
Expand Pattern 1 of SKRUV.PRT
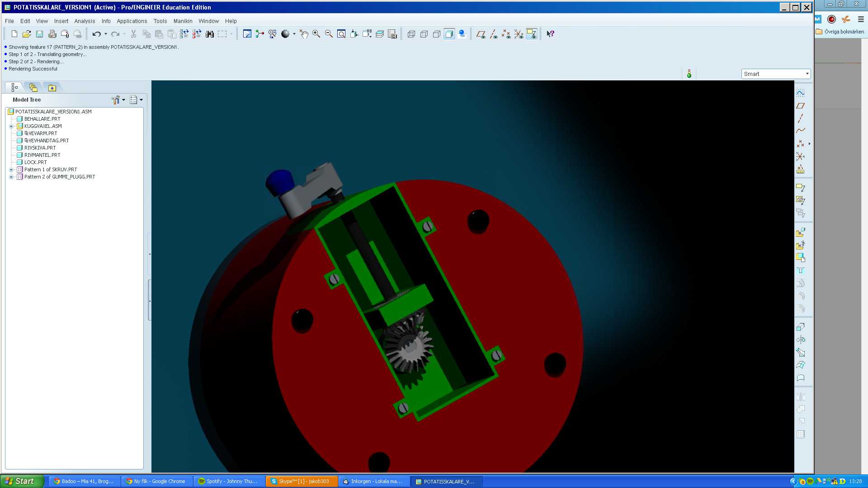coord(11,170)
